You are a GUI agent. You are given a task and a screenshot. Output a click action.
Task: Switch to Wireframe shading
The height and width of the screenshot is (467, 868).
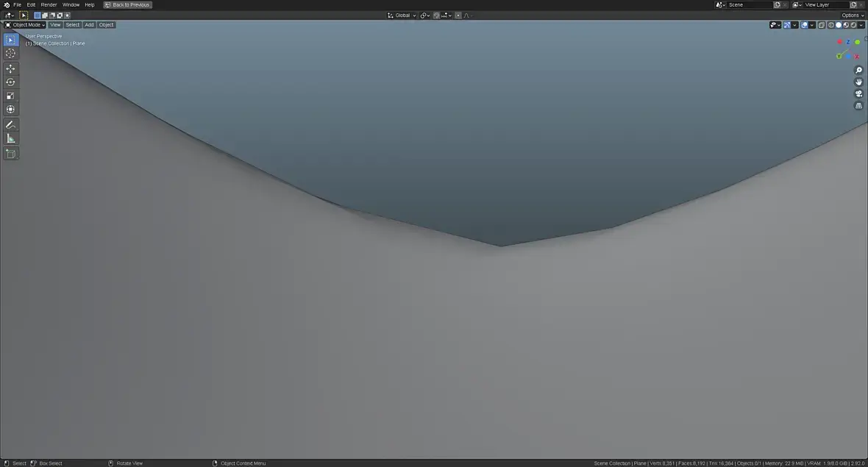point(831,25)
